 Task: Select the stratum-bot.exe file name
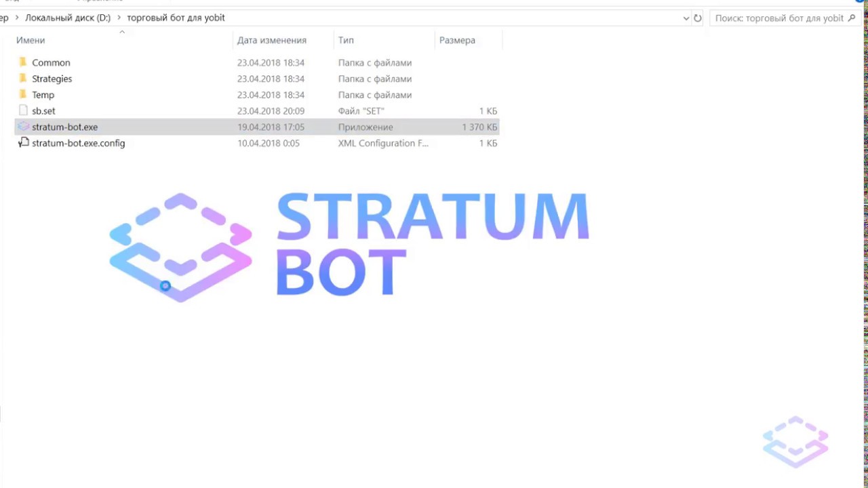click(64, 127)
